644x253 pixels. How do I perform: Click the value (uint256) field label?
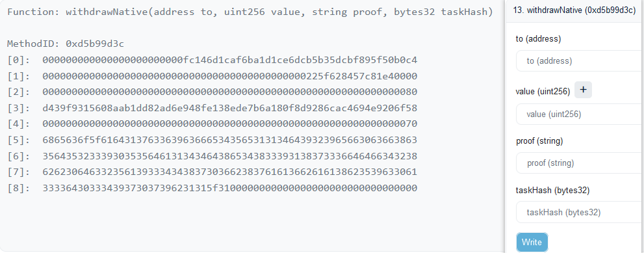[x=543, y=92]
